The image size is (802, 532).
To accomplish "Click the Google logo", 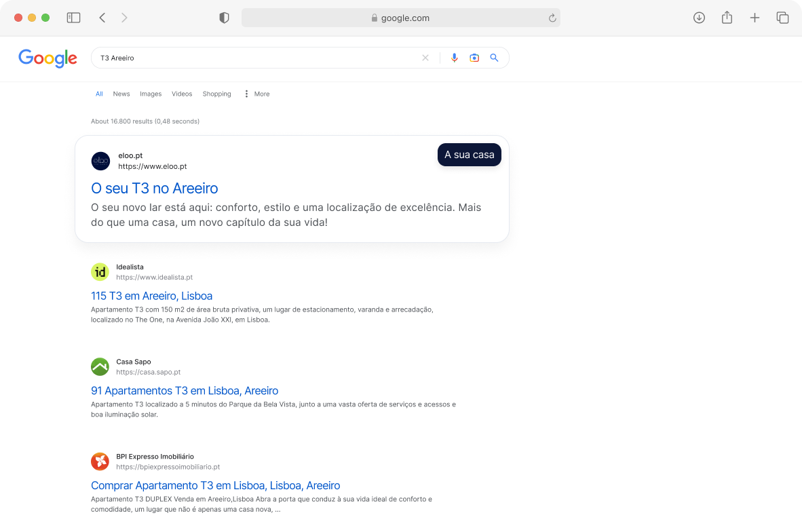I will coord(47,58).
